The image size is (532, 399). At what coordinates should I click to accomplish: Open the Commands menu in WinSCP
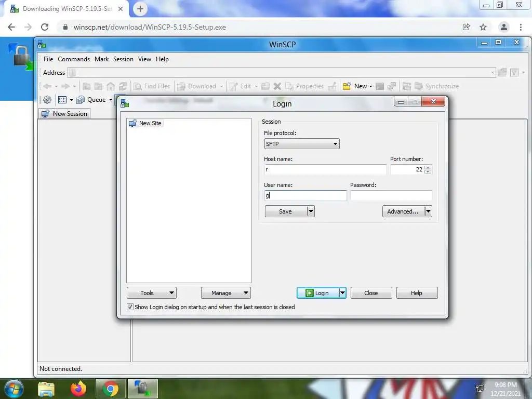point(74,59)
